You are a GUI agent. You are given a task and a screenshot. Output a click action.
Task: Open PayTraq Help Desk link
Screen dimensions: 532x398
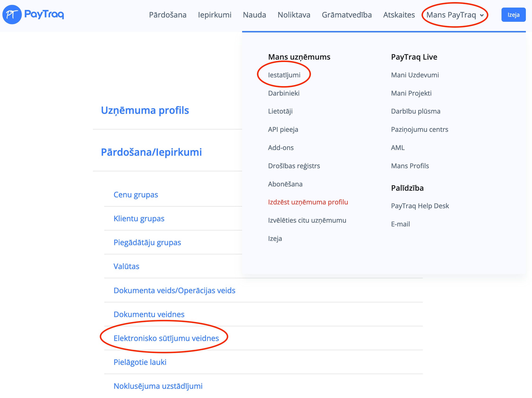[420, 206]
